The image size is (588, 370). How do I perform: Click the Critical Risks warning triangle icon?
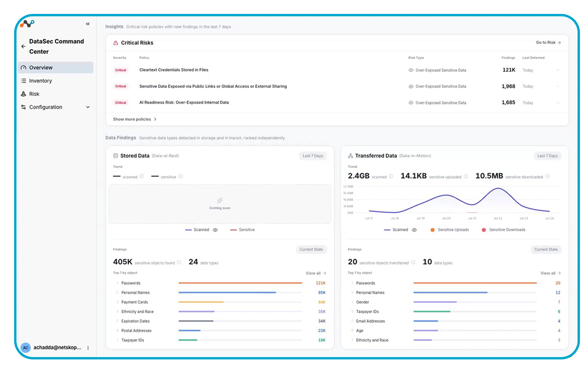[116, 43]
